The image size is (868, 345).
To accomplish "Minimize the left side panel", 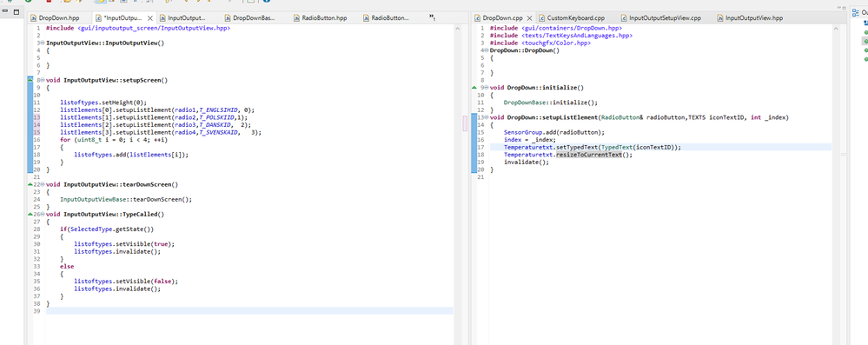I will coord(5,11).
